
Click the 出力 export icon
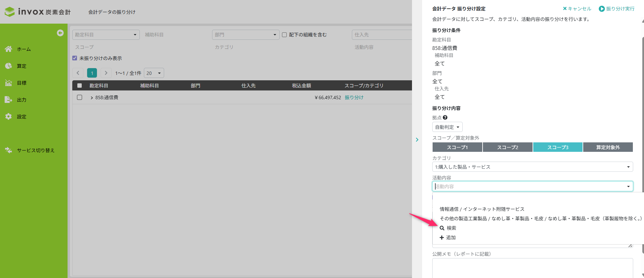(8, 100)
